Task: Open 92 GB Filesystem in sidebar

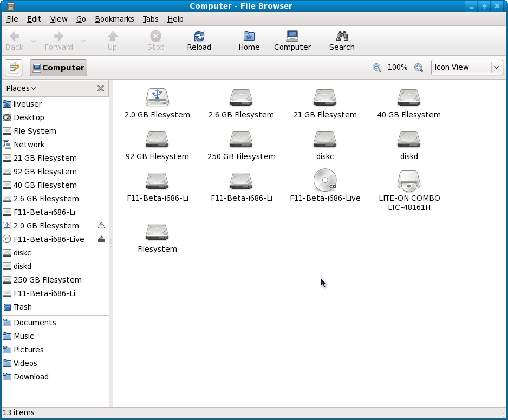Action: pos(55,172)
